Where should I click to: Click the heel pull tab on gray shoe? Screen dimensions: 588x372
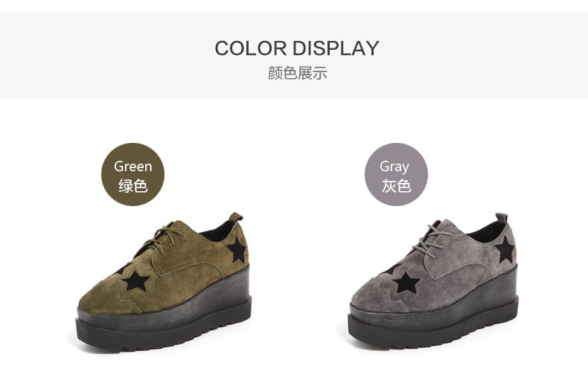[502, 218]
